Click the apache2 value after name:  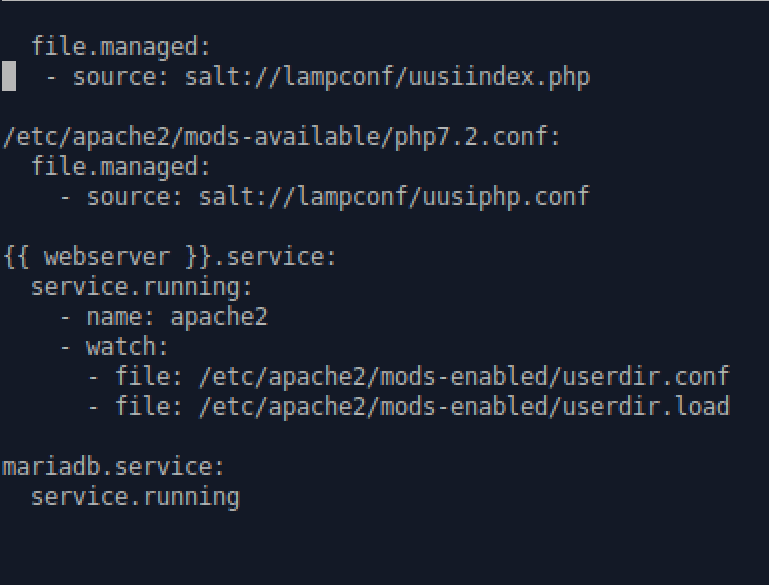(x=219, y=317)
